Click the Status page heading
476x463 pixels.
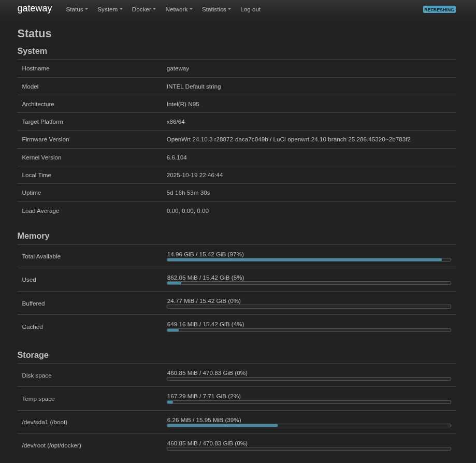click(34, 34)
